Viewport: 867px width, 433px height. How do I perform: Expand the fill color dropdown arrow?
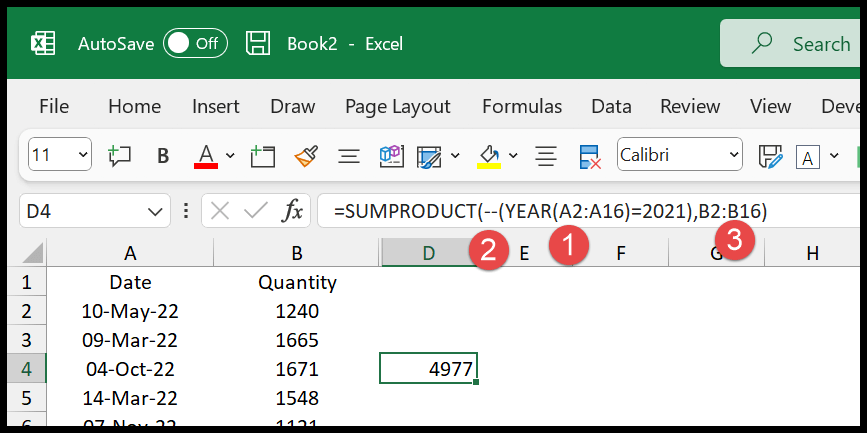pyautogui.click(x=513, y=155)
